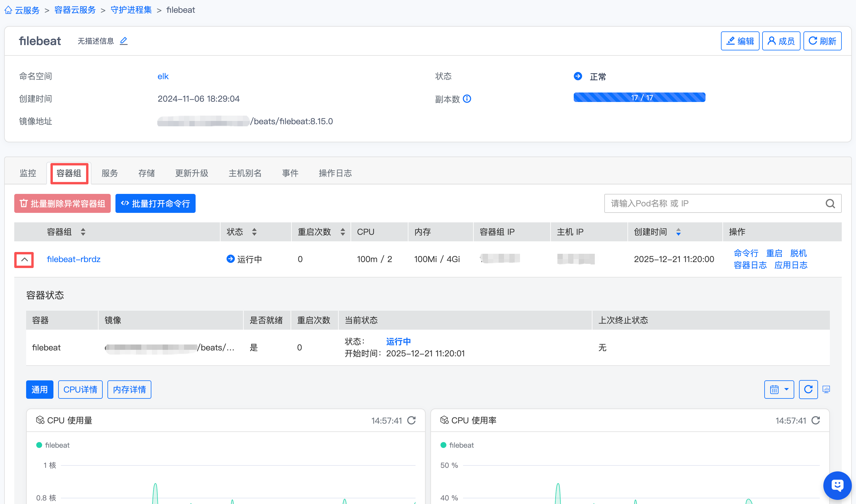Refresh the CPU 使用率 chart
The height and width of the screenshot is (504, 856).
[816, 420]
